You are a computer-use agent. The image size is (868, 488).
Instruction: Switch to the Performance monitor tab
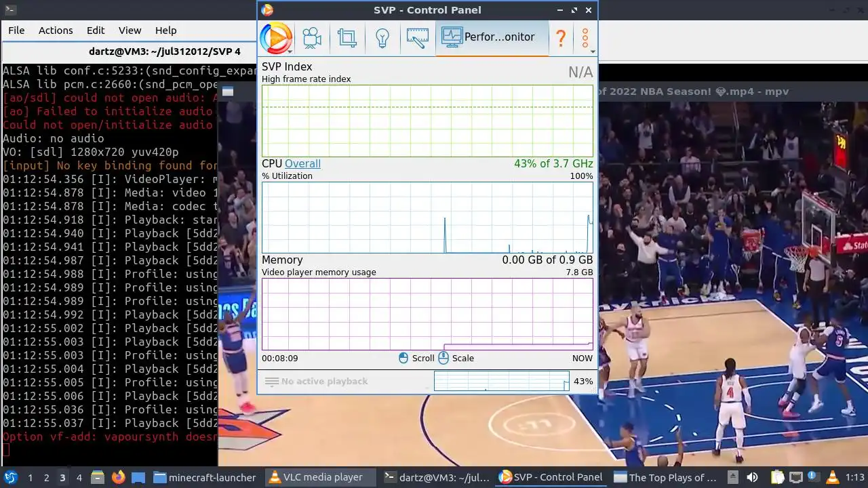click(x=492, y=38)
